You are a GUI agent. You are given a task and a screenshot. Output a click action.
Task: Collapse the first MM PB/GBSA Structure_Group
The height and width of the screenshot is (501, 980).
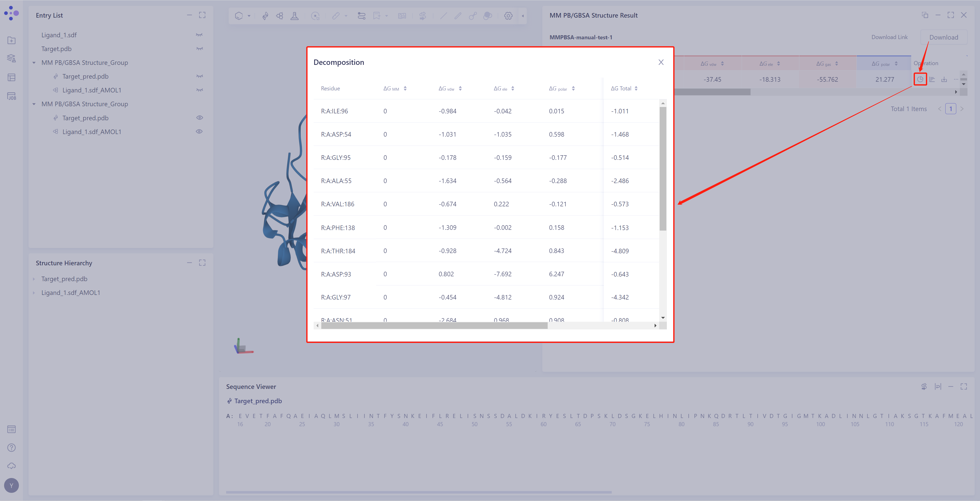(35, 63)
